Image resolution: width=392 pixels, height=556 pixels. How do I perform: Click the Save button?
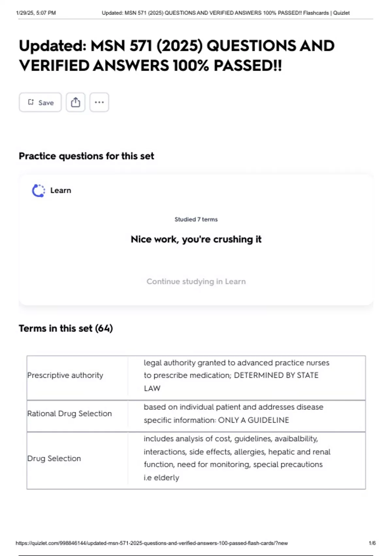[40, 102]
